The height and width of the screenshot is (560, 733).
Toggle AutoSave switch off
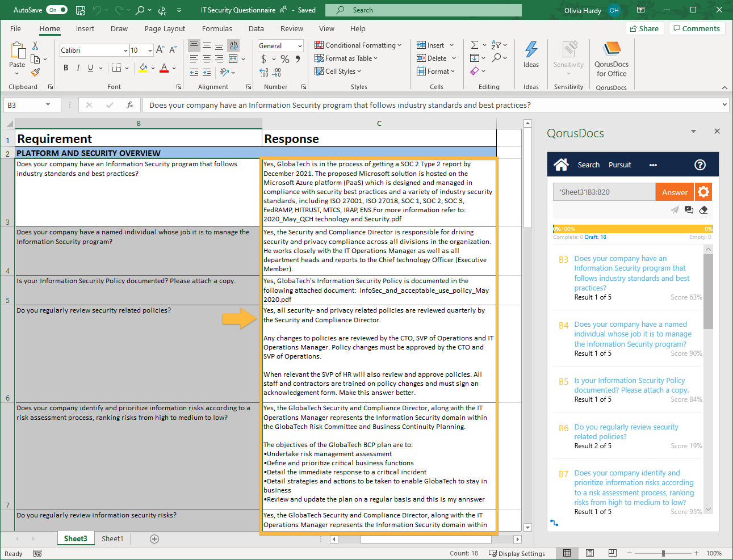pyautogui.click(x=57, y=10)
